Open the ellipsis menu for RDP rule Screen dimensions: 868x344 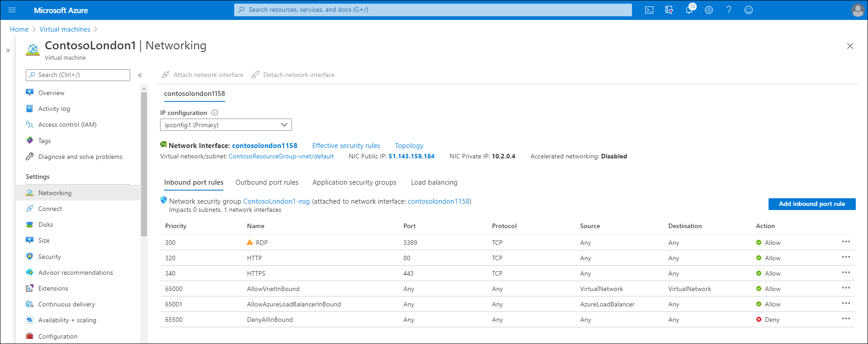coord(846,242)
